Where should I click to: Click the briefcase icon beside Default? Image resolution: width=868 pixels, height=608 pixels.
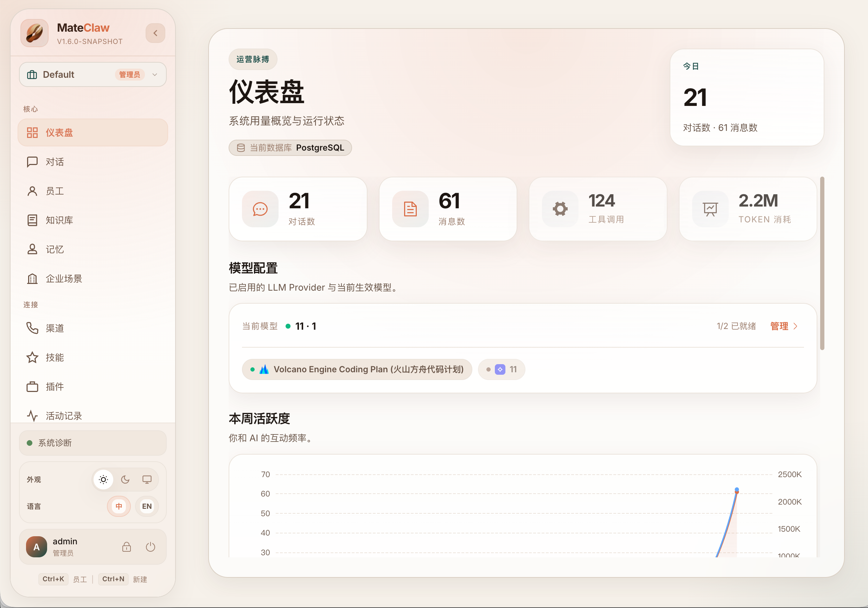pos(32,75)
